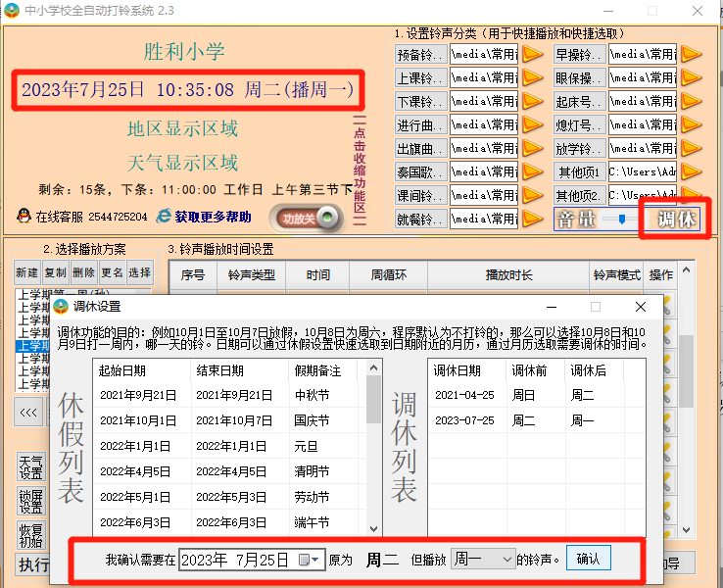This screenshot has width=723, height=588.
Task: Play the 就餐铃 bell sound
Action: coord(532,219)
